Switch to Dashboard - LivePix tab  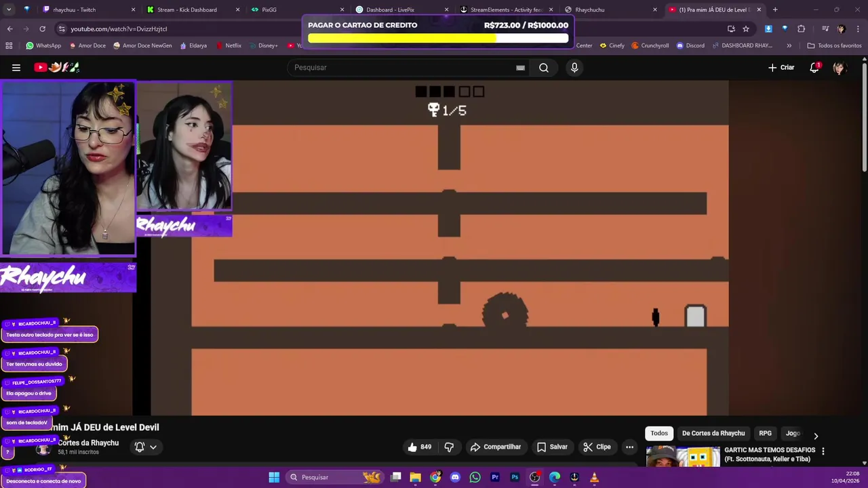(x=401, y=9)
